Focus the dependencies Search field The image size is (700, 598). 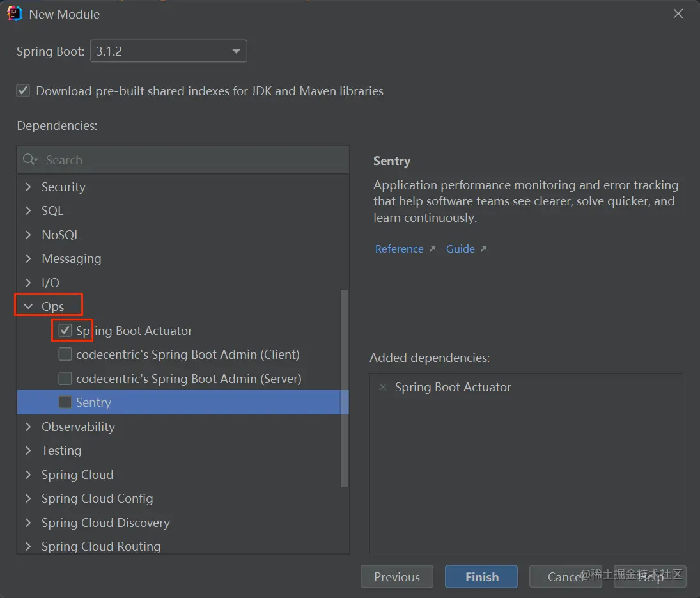[183, 159]
